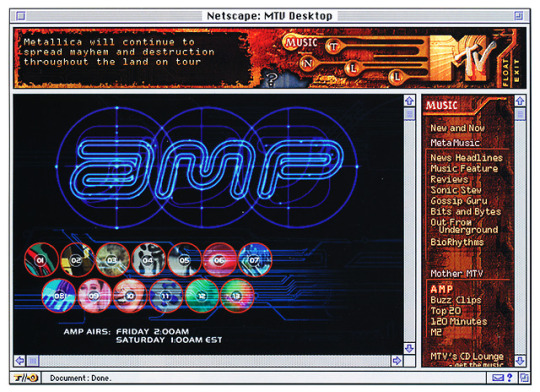Click sidebar scroll up arrow

coord(520,101)
